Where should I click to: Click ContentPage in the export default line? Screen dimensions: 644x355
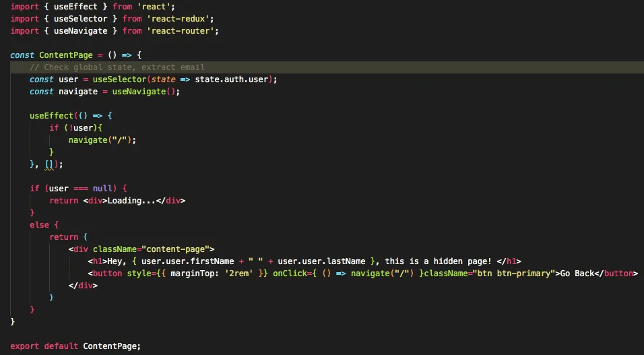pyautogui.click(x=112, y=346)
